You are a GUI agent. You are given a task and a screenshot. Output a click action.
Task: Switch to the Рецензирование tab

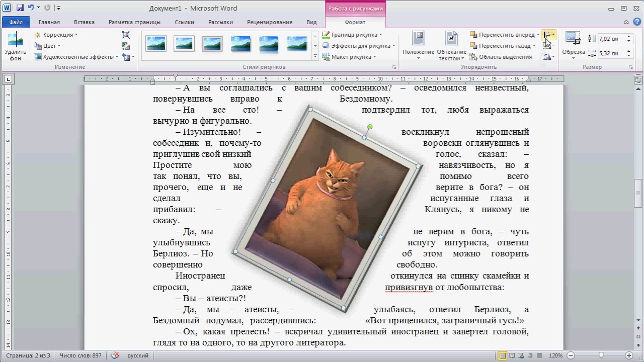pos(270,22)
